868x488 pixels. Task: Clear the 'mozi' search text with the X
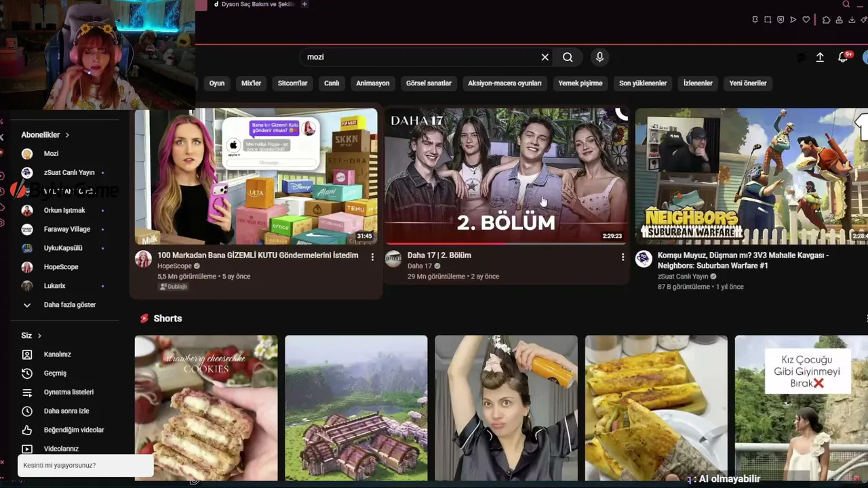coord(545,58)
